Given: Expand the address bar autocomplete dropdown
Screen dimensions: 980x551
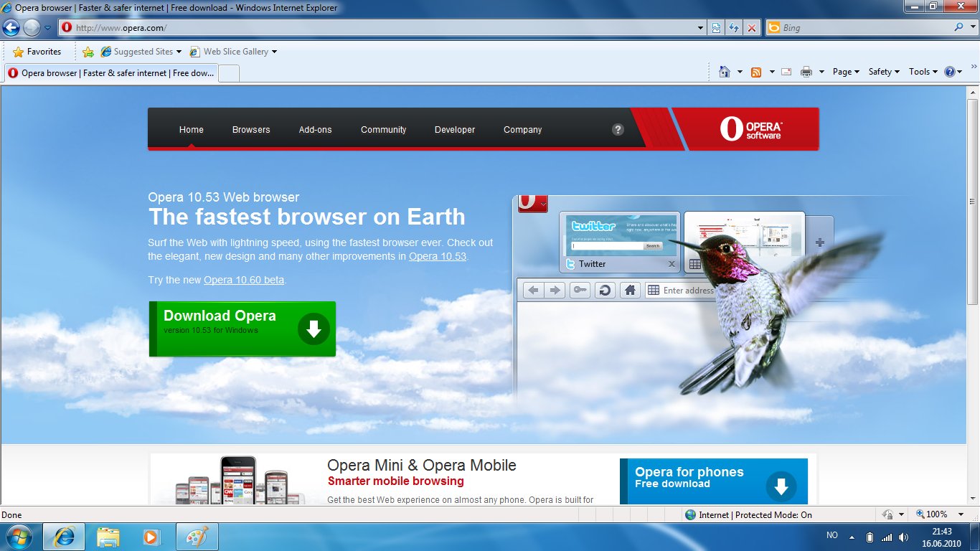Looking at the screenshot, I should [x=701, y=28].
